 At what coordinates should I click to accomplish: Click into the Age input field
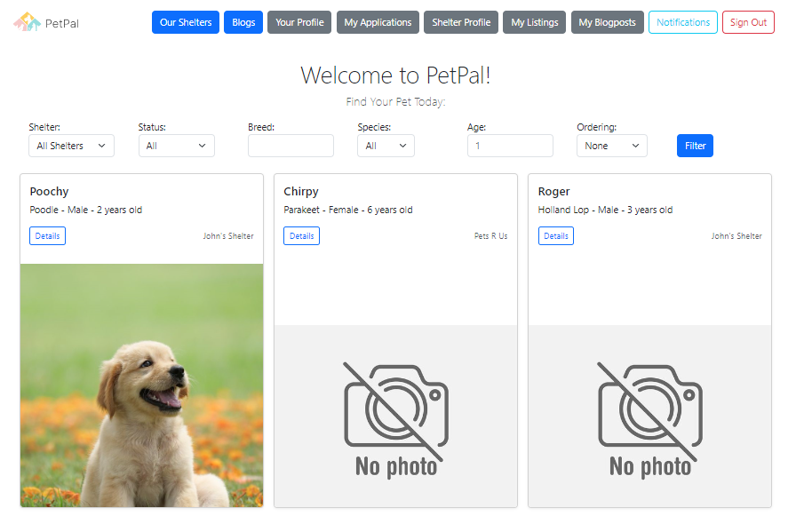510,146
